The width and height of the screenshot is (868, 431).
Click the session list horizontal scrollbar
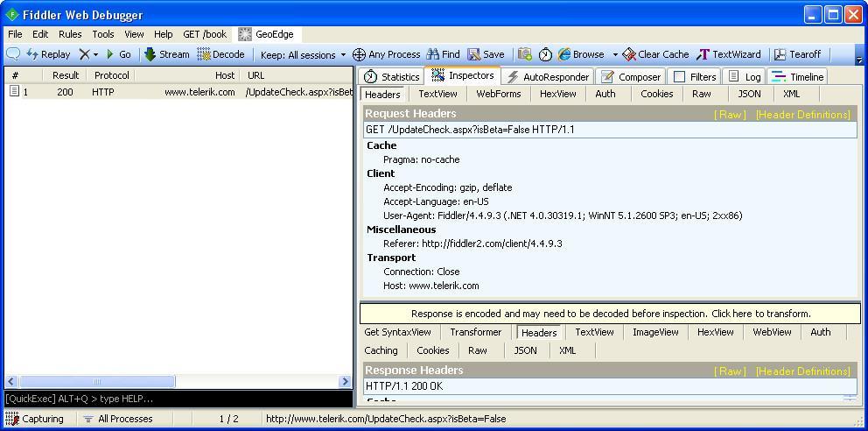coord(96,381)
